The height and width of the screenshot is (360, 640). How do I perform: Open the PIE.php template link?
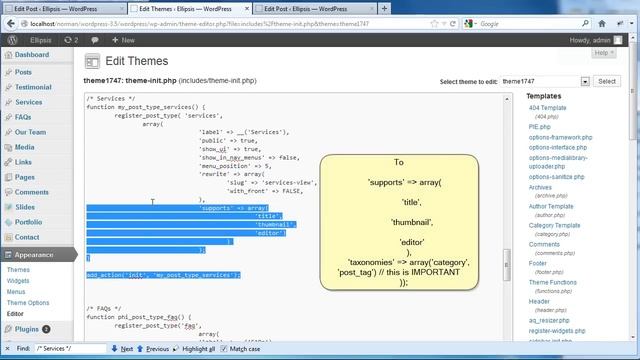[x=540, y=127]
